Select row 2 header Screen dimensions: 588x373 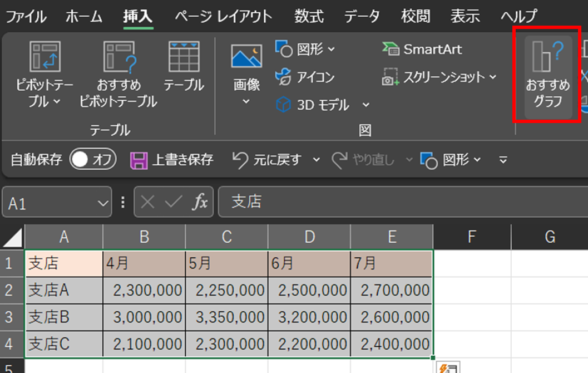point(12,291)
